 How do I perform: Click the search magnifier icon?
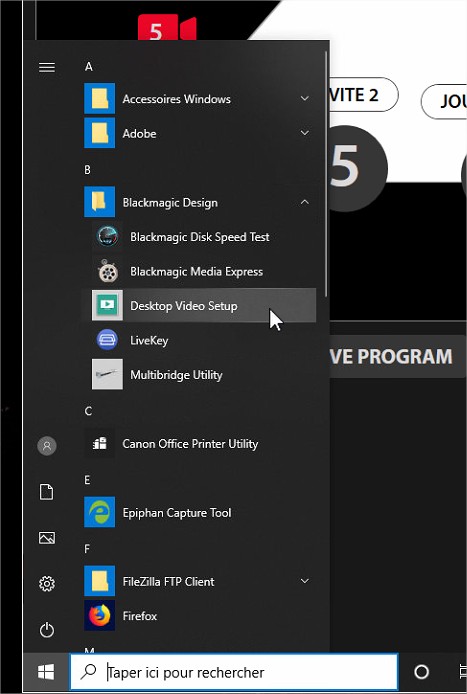pyautogui.click(x=88, y=672)
